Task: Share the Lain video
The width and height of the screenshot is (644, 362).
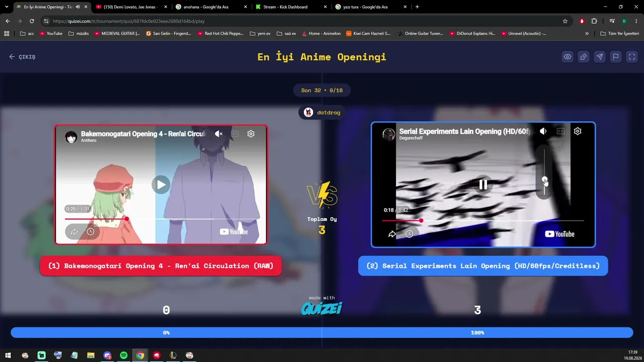Action: pos(392,234)
